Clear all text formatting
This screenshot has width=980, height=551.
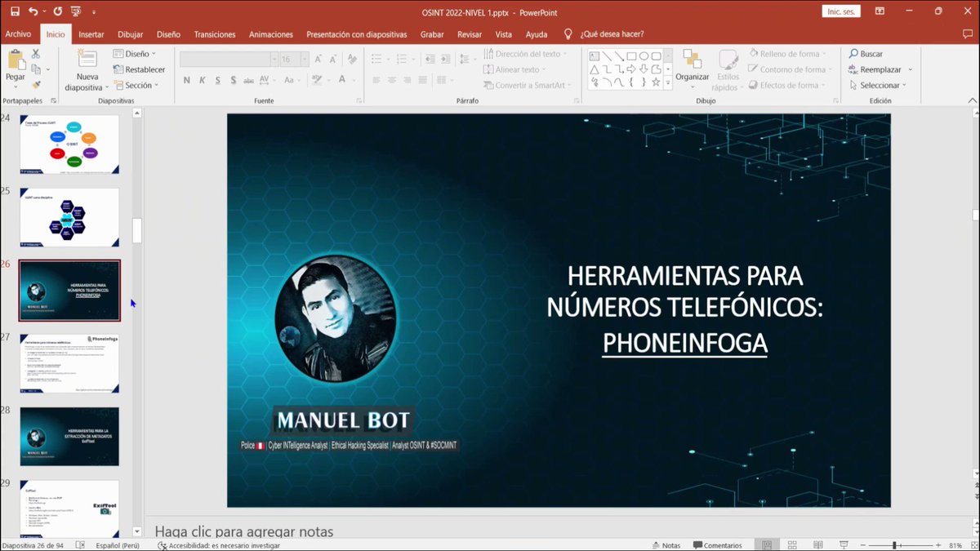353,59
